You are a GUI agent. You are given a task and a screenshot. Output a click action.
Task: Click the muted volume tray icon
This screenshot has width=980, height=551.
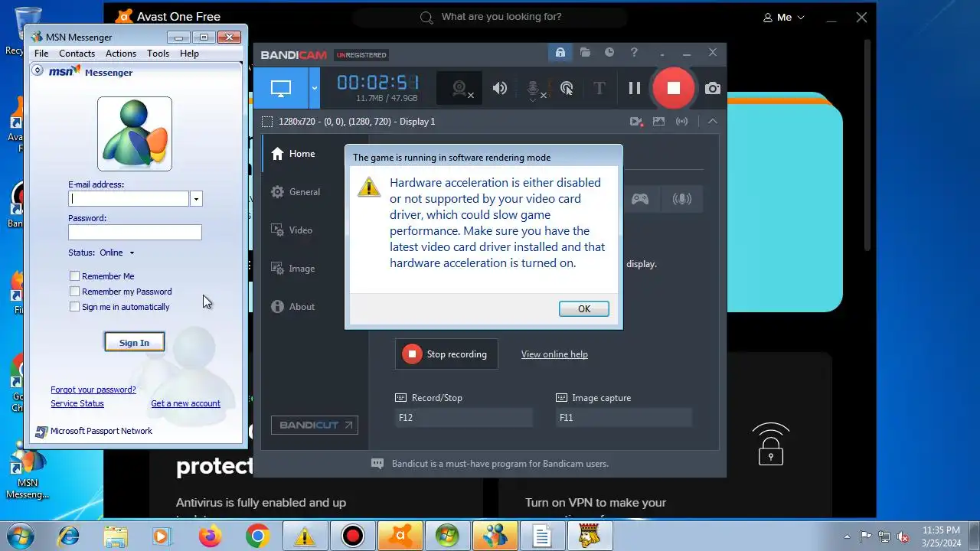pyautogui.click(x=903, y=536)
